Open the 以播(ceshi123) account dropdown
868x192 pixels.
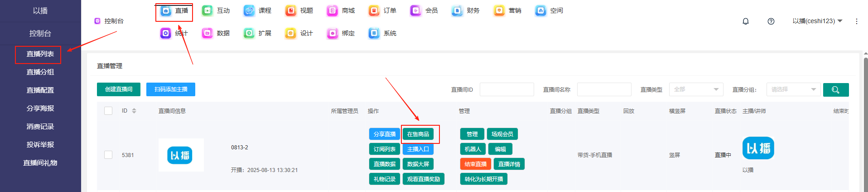click(817, 21)
